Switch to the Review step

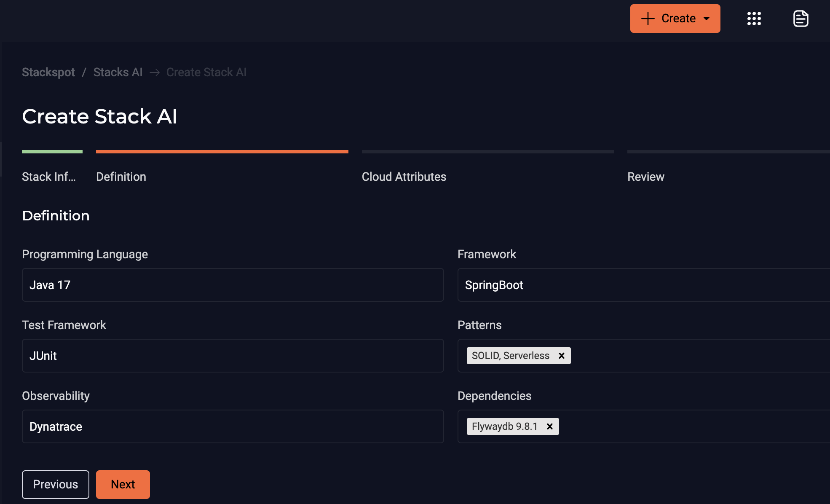645,177
